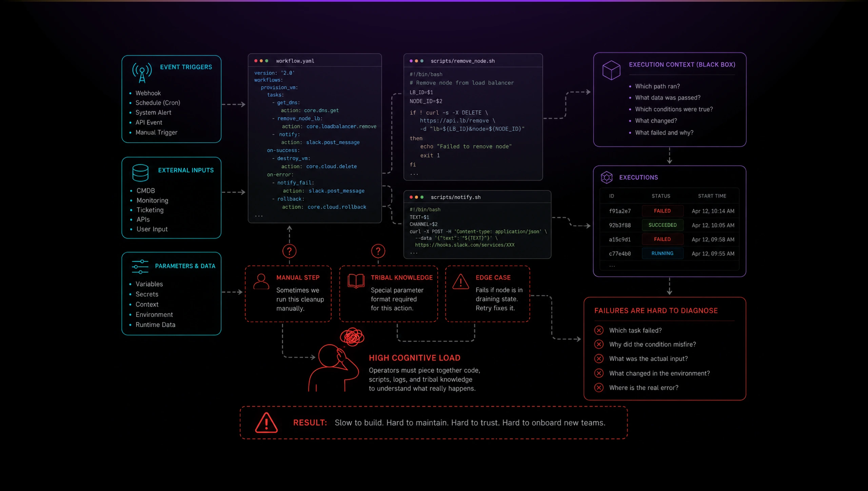Click start time 'Apr 12, 09:55 AM'
The image size is (868, 491).
point(713,254)
